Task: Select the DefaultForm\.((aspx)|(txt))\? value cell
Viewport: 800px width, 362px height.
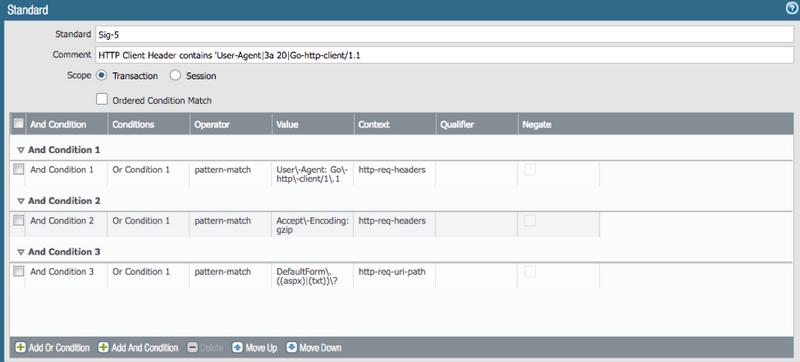Action: 313,276
